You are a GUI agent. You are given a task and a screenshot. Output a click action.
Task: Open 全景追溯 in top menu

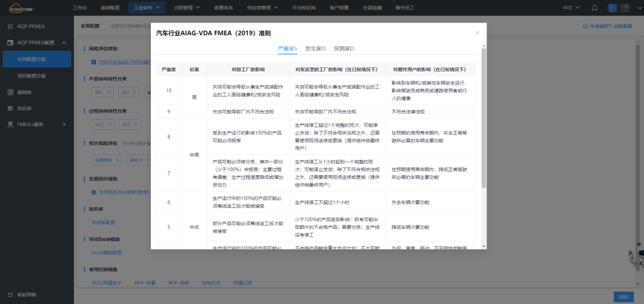click(372, 8)
